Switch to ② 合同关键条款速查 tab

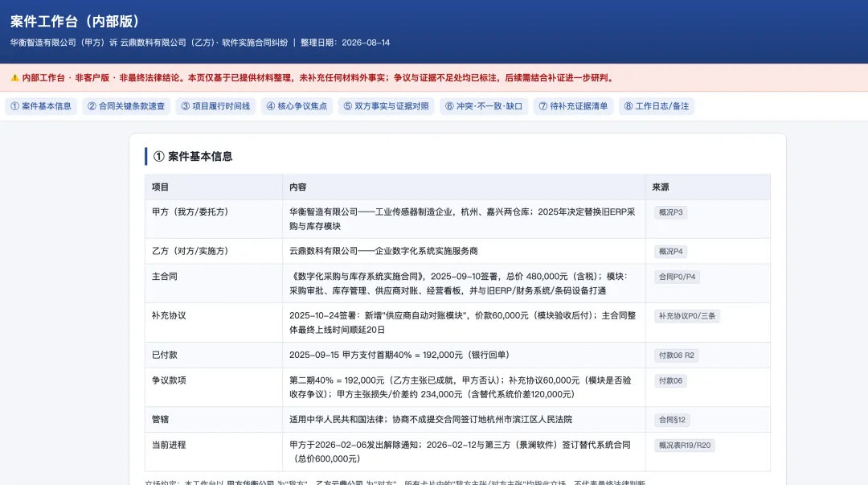point(126,106)
